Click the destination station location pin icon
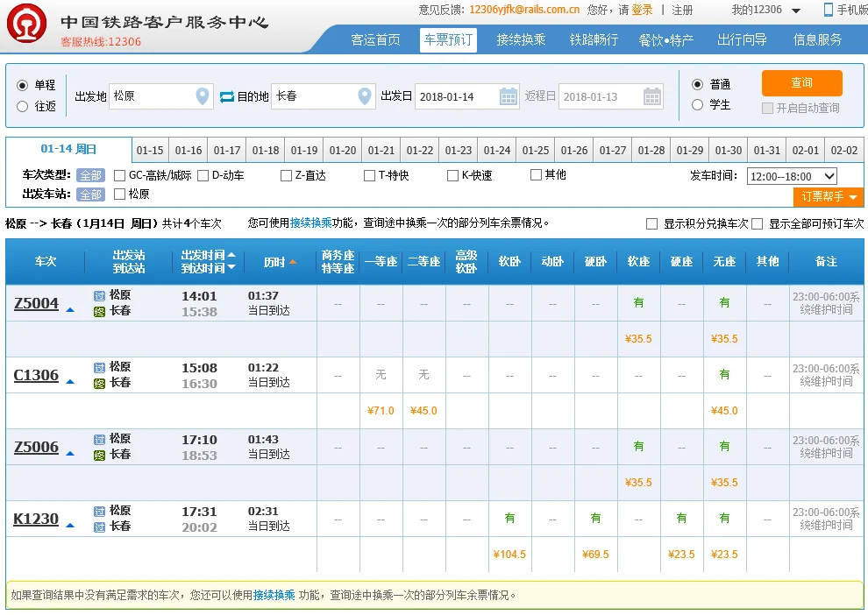 point(365,96)
